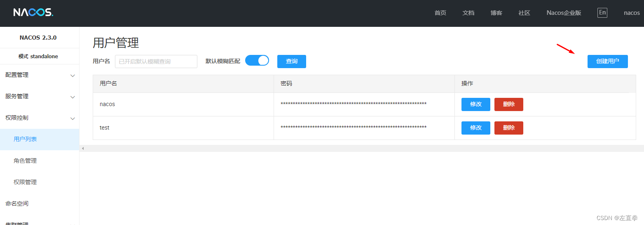644x225 pixels.
Task: Open the nacos user account menu
Action: click(x=632, y=13)
